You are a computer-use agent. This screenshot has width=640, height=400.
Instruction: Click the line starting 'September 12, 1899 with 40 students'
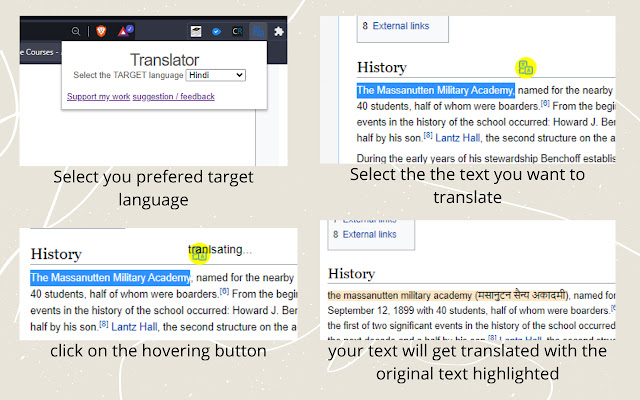pyautogui.click(x=471, y=311)
